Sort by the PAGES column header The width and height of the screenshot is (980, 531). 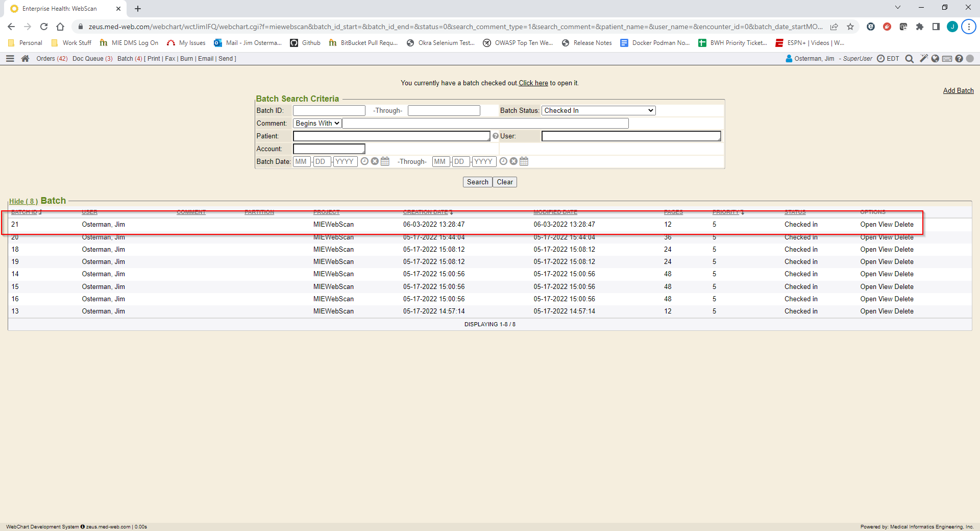[673, 212]
